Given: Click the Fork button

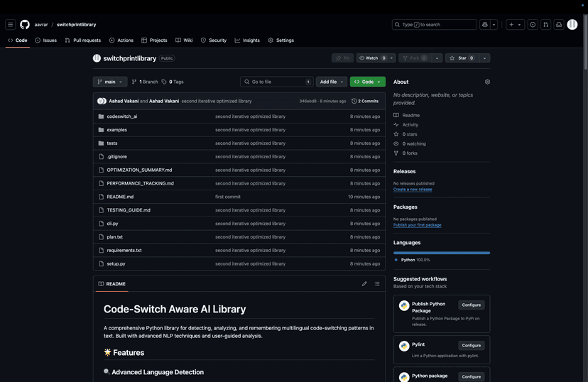Looking at the screenshot, I should coord(415,58).
